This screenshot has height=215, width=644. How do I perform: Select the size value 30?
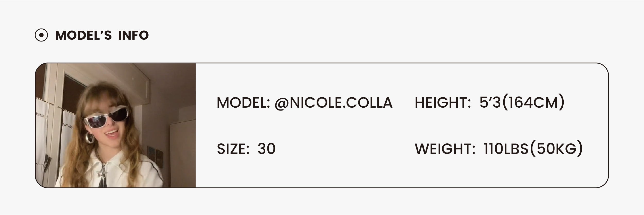pos(266,149)
